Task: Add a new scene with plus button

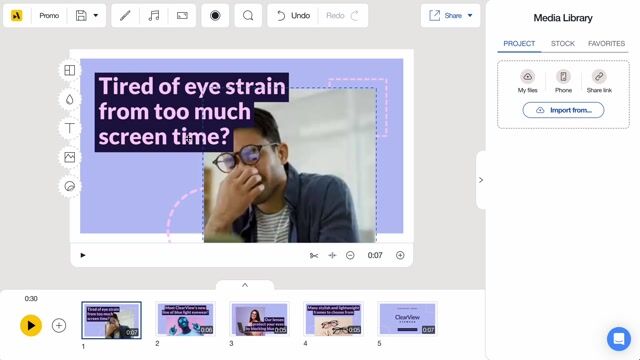Action: coord(59,326)
